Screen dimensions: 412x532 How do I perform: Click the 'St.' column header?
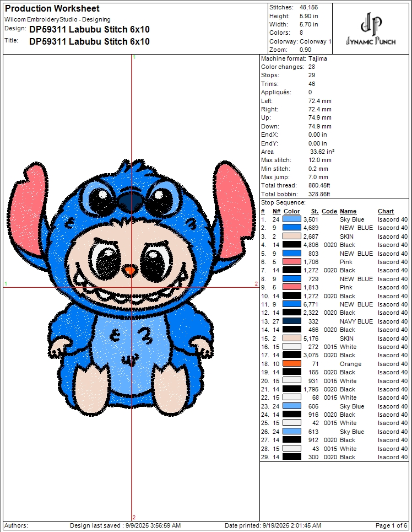pyautogui.click(x=315, y=211)
